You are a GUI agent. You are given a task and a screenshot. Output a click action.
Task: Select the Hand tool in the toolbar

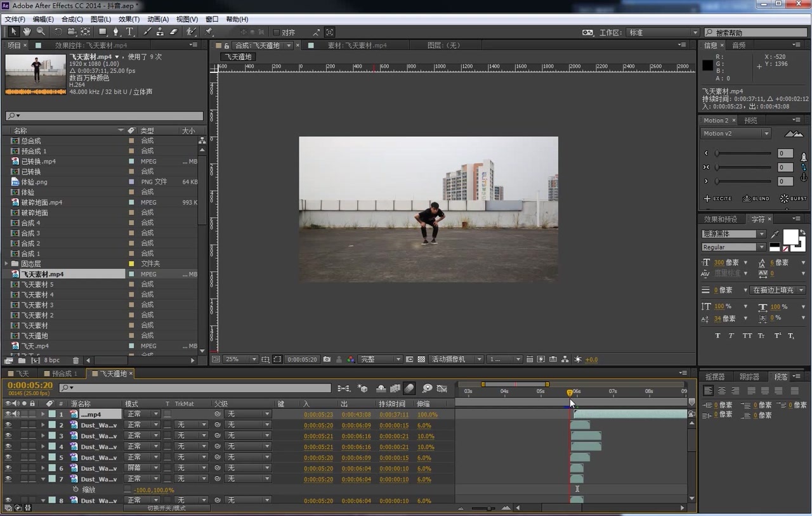[27, 32]
